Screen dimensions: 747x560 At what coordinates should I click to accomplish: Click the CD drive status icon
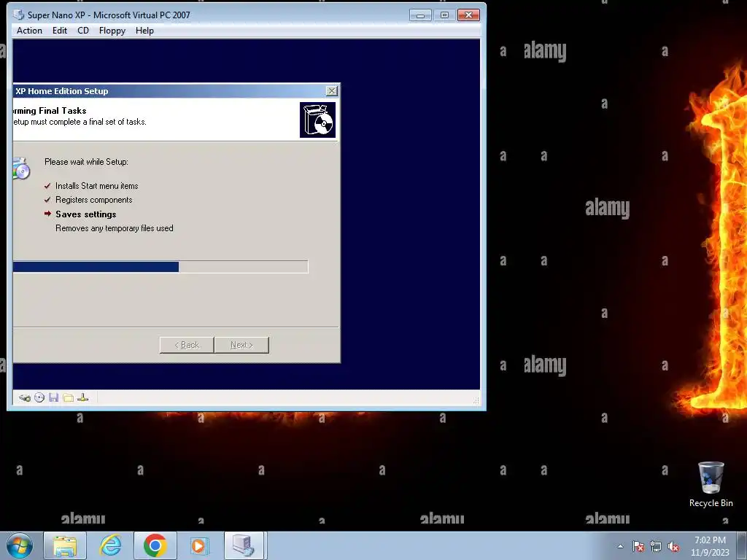(39, 397)
